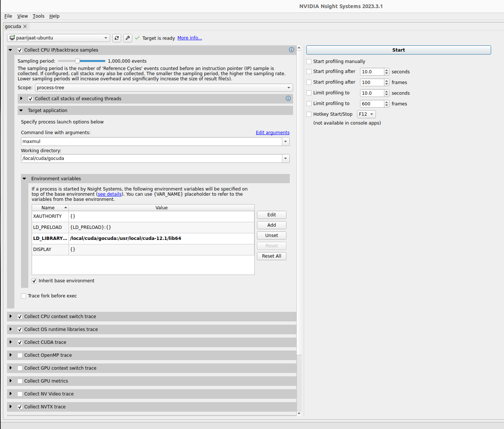
Task: Click the Unset button
Action: pos(272,236)
